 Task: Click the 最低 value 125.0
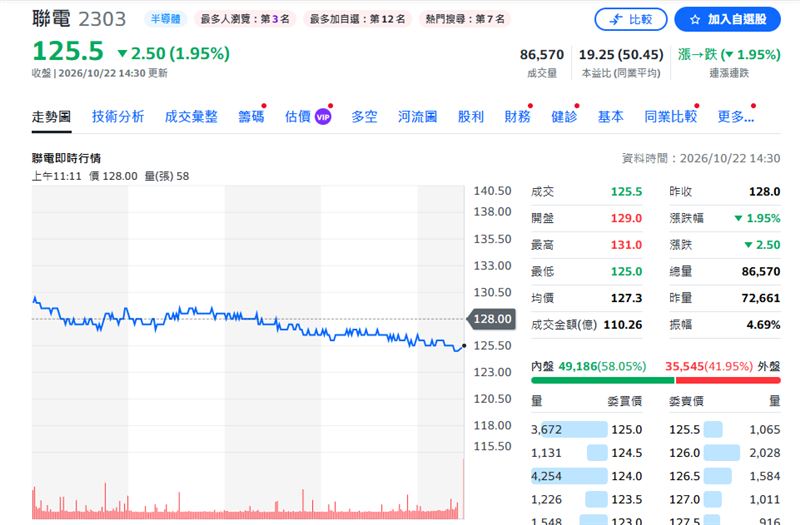click(x=627, y=271)
